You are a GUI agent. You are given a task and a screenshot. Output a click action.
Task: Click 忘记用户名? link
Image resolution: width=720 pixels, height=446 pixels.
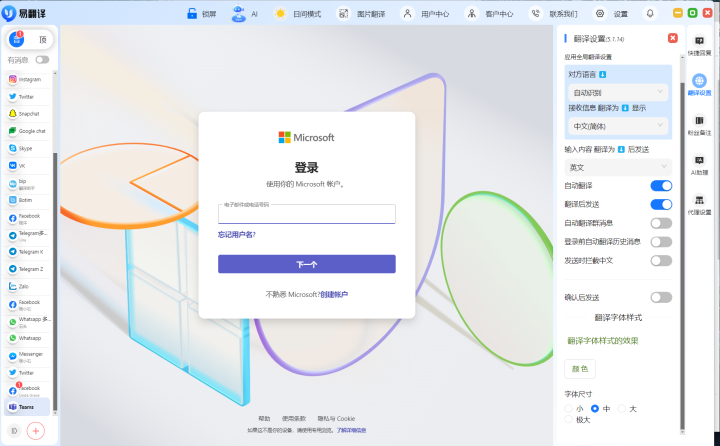pos(236,235)
